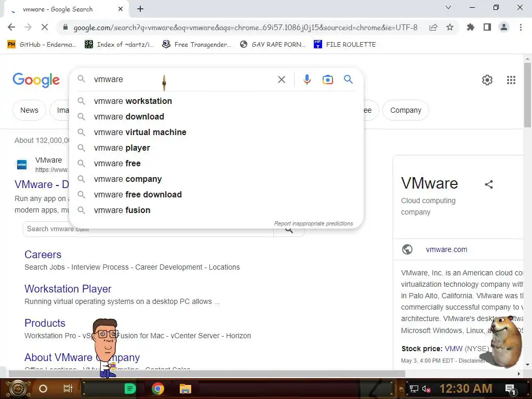Image resolution: width=532 pixels, height=399 pixels.
Task: Filter results with the Company chip
Action: [x=405, y=110]
